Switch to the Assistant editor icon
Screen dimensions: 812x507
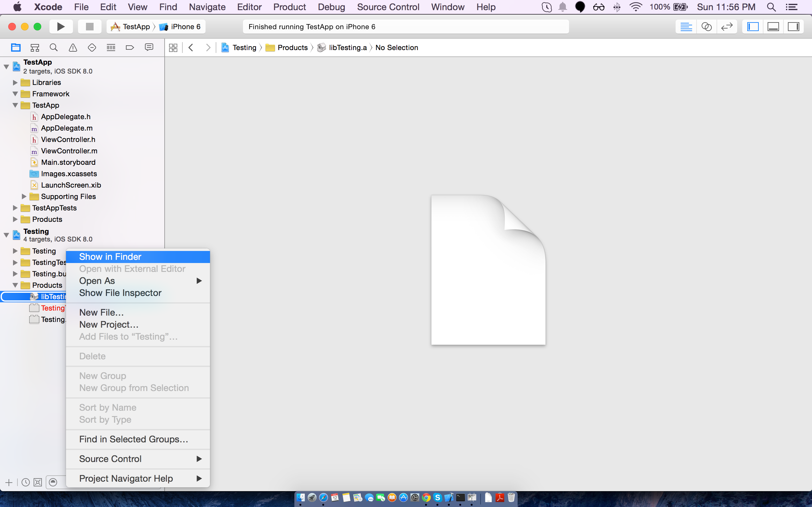point(706,27)
